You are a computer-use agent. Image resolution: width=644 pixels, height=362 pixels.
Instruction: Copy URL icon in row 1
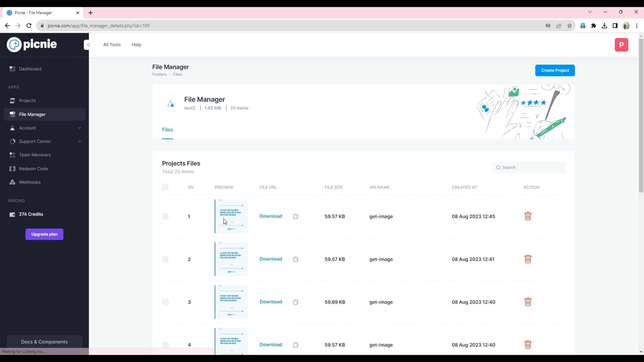click(x=296, y=217)
